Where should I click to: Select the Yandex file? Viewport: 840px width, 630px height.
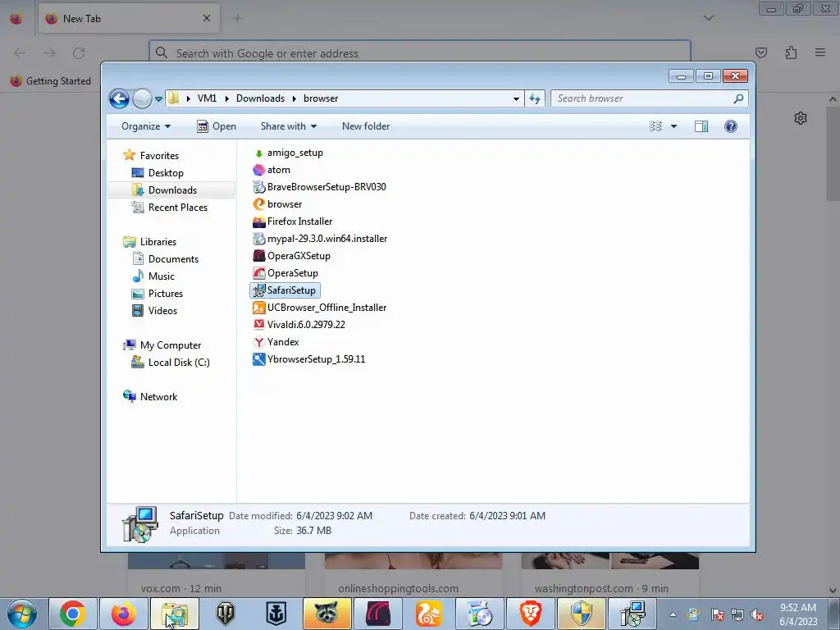276,342
